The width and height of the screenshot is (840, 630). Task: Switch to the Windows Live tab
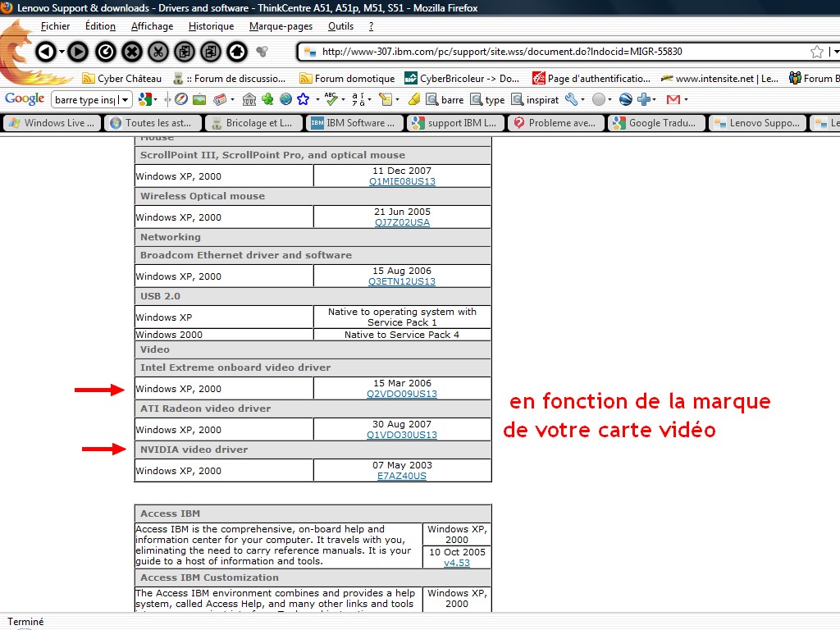(x=52, y=123)
